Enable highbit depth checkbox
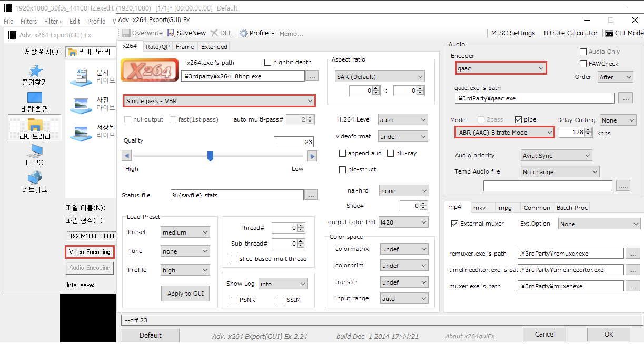Viewport: 644px width, 344px height. pyautogui.click(x=267, y=62)
